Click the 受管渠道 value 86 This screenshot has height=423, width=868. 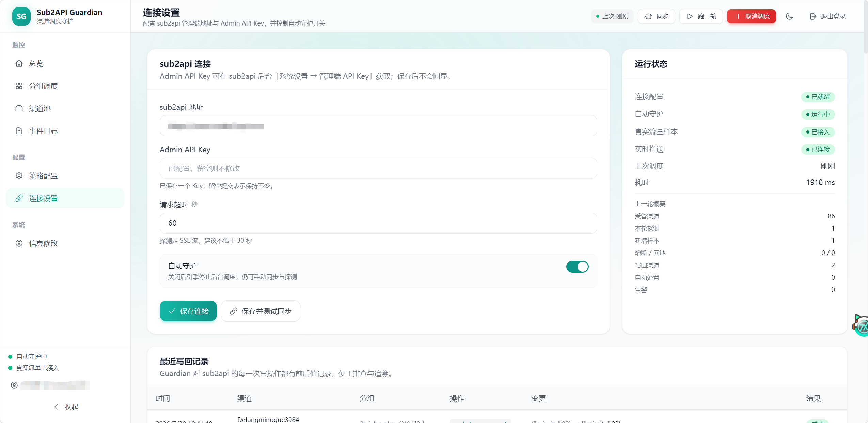coord(831,216)
